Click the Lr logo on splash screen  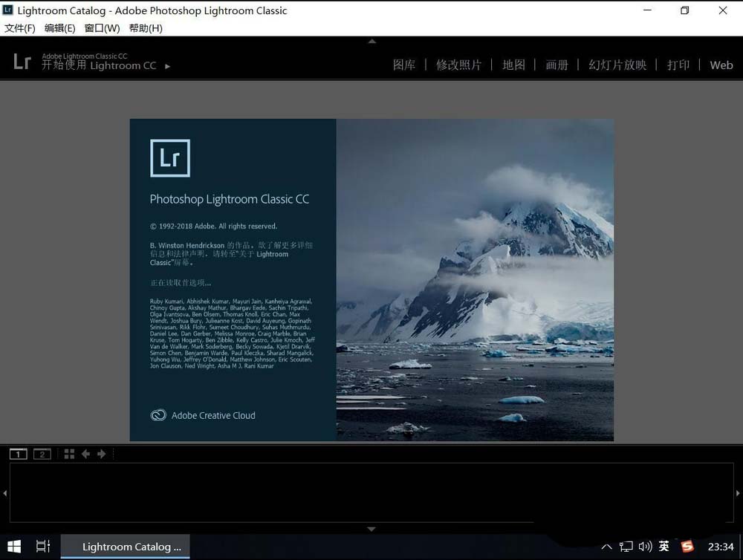[x=170, y=158]
